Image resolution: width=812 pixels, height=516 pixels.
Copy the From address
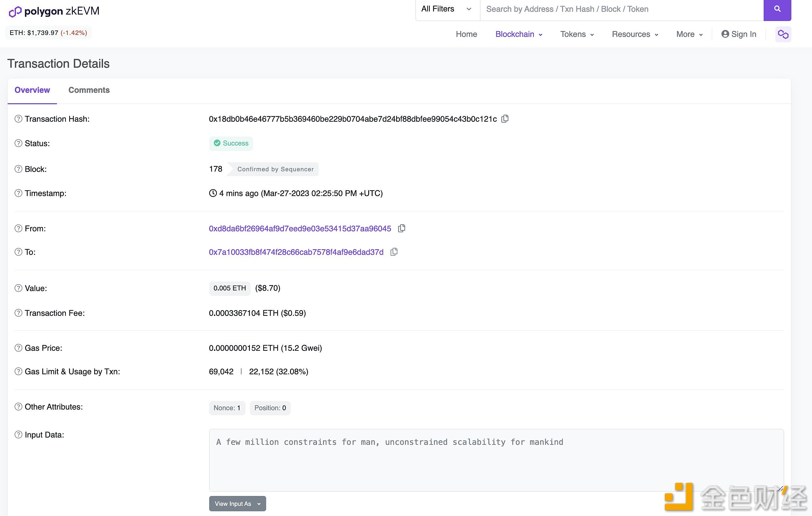pos(401,228)
